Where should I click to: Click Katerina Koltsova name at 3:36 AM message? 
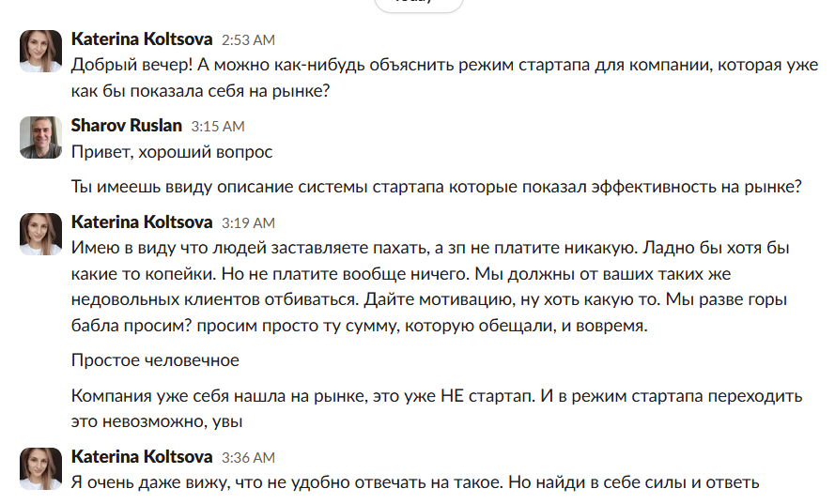click(x=142, y=457)
